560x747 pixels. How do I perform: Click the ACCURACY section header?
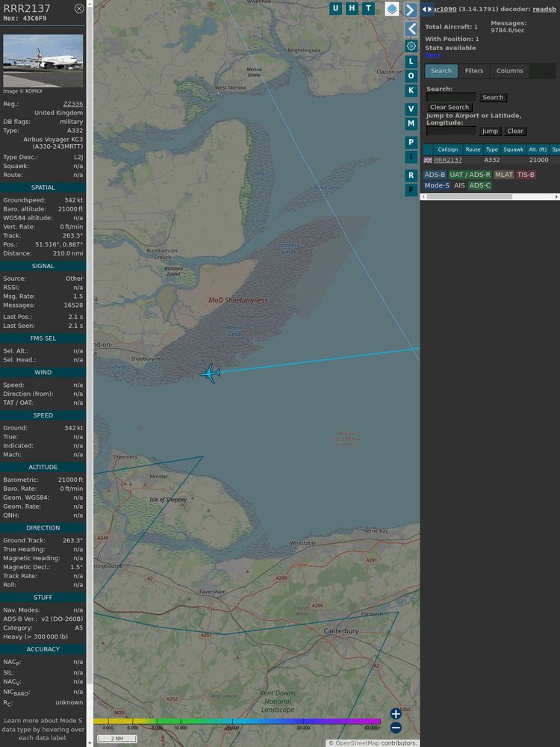pos(43,649)
